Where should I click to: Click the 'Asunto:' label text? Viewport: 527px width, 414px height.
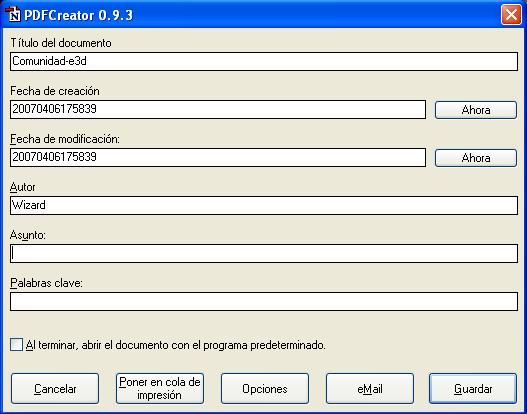coord(28,235)
